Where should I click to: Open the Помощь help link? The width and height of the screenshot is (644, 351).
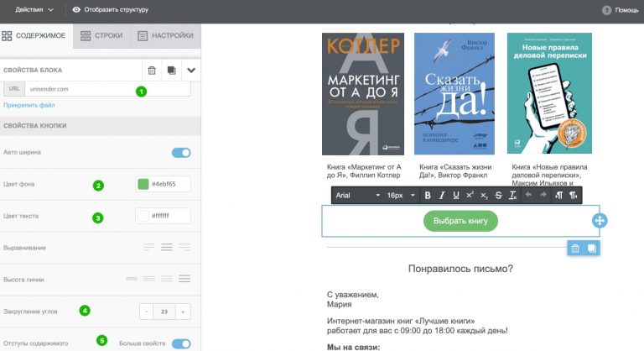coord(626,10)
